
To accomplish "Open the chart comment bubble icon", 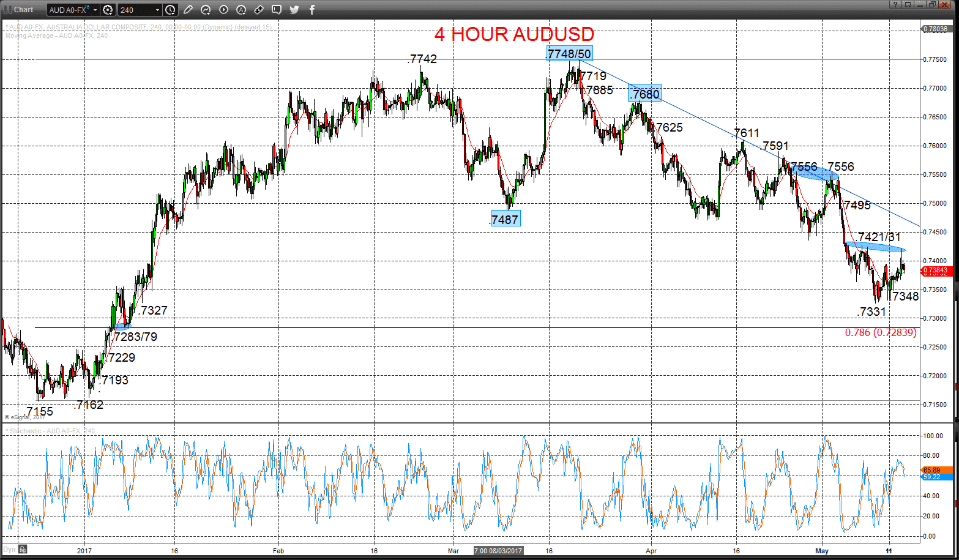I will [x=277, y=10].
